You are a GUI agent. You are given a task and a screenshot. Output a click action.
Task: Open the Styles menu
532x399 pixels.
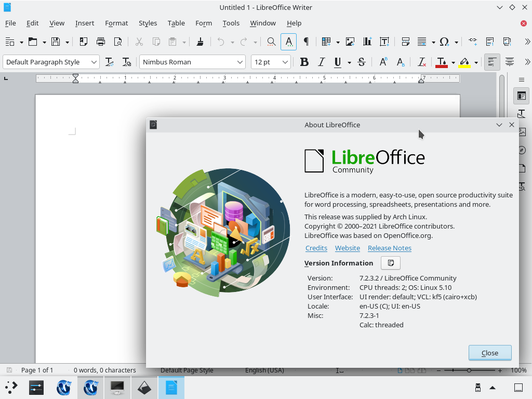click(148, 23)
